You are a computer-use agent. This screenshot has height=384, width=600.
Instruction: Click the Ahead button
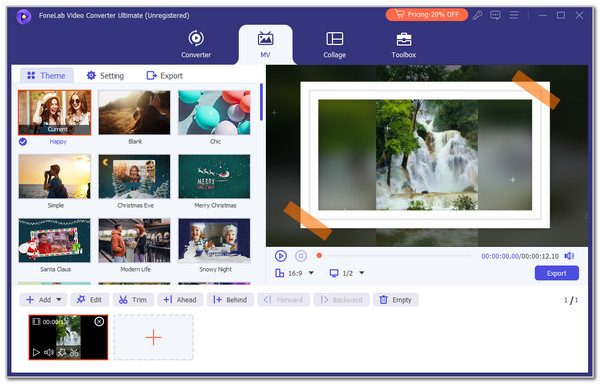click(x=180, y=299)
